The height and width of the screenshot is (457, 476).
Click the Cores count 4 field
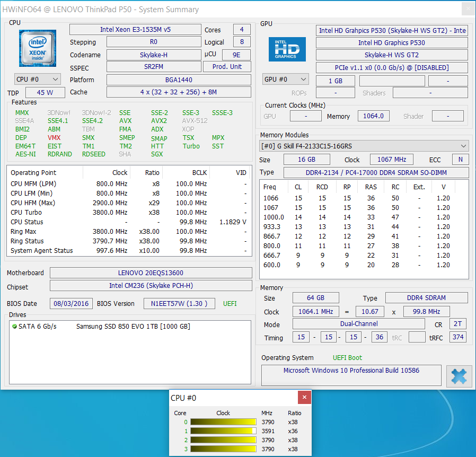click(242, 30)
